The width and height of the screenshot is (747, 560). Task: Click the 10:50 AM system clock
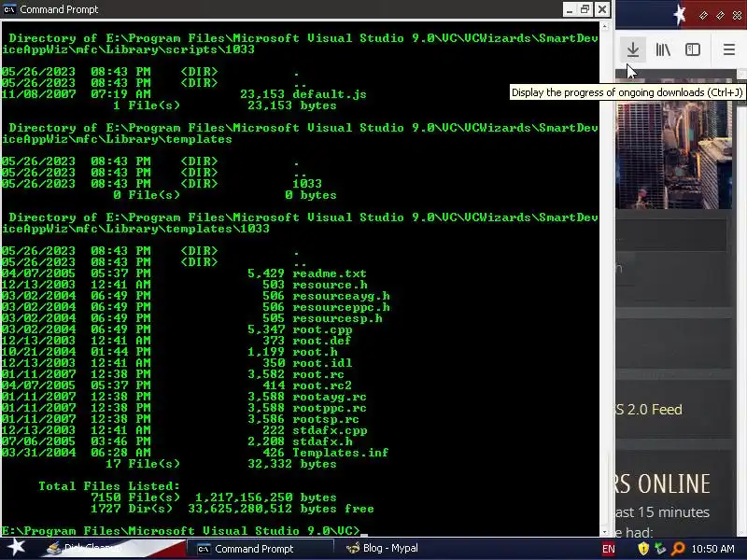712,549
